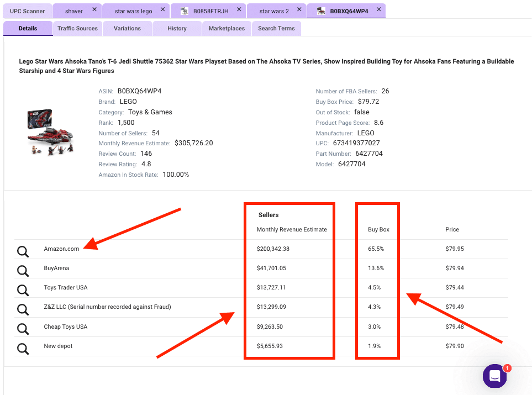The width and height of the screenshot is (532, 395).
Task: Click the magnifier icon beside New depot
Action: coord(23,349)
